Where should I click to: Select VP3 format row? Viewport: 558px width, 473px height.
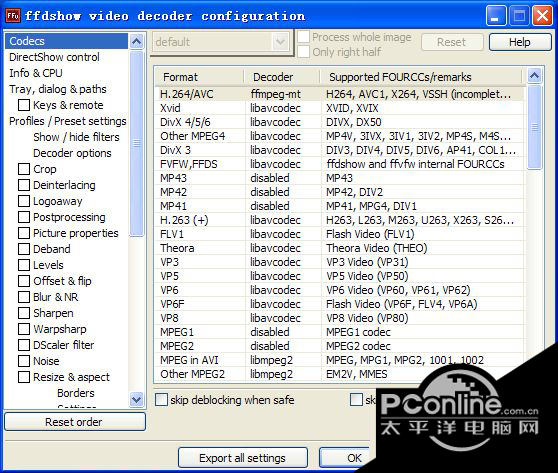(340, 262)
